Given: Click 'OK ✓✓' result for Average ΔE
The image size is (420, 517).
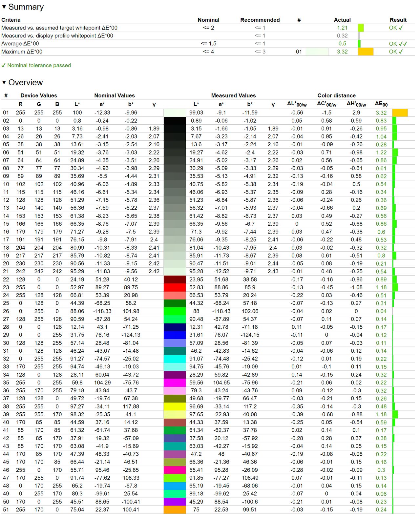Looking at the screenshot, I should [398, 44].
